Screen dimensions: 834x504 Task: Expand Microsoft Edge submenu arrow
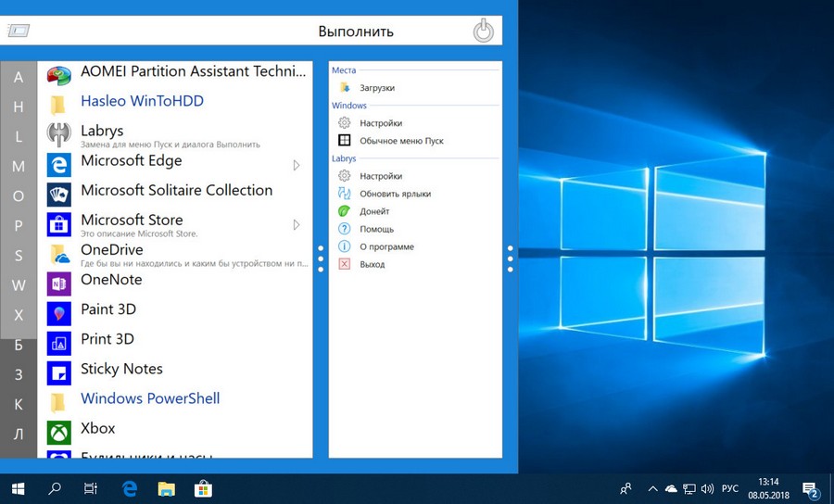tap(297, 165)
